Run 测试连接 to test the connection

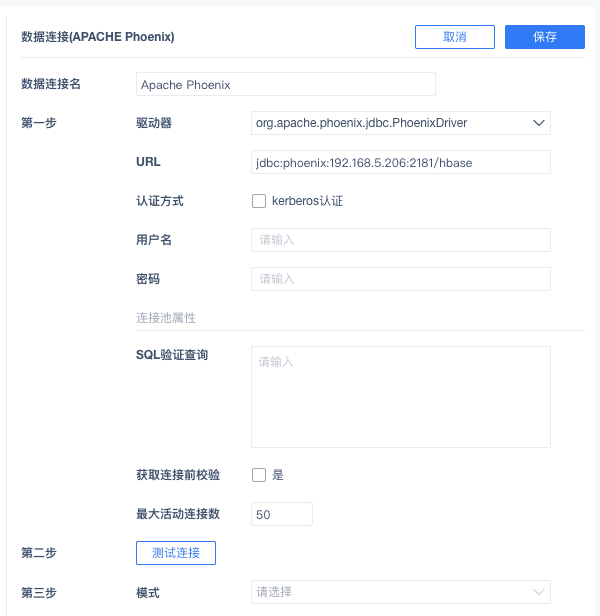click(x=176, y=553)
